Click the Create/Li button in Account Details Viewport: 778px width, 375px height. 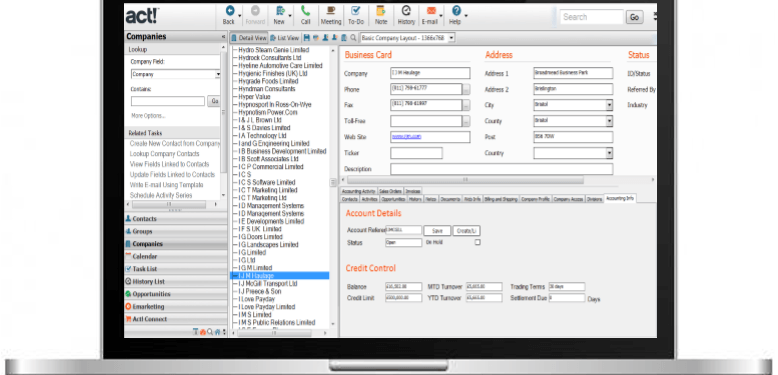coord(466,231)
